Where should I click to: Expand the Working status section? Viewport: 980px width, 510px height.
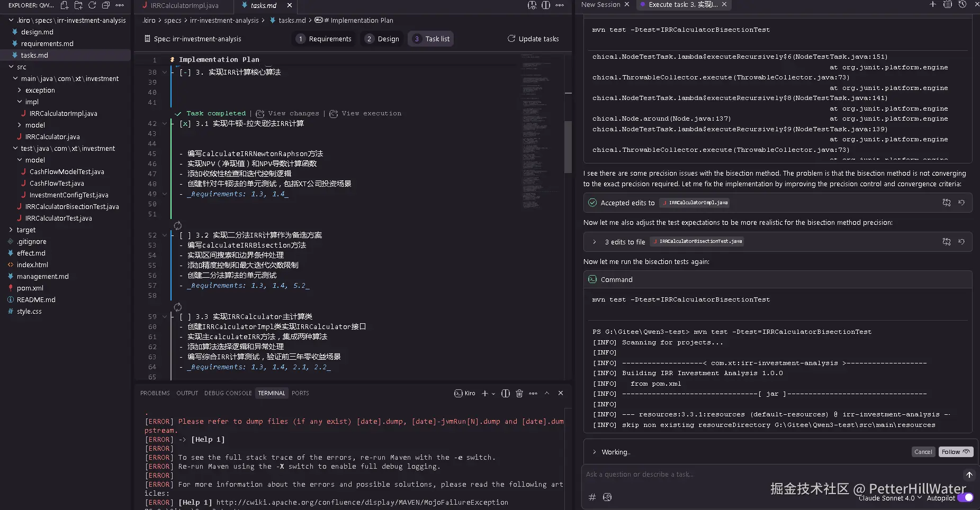594,452
